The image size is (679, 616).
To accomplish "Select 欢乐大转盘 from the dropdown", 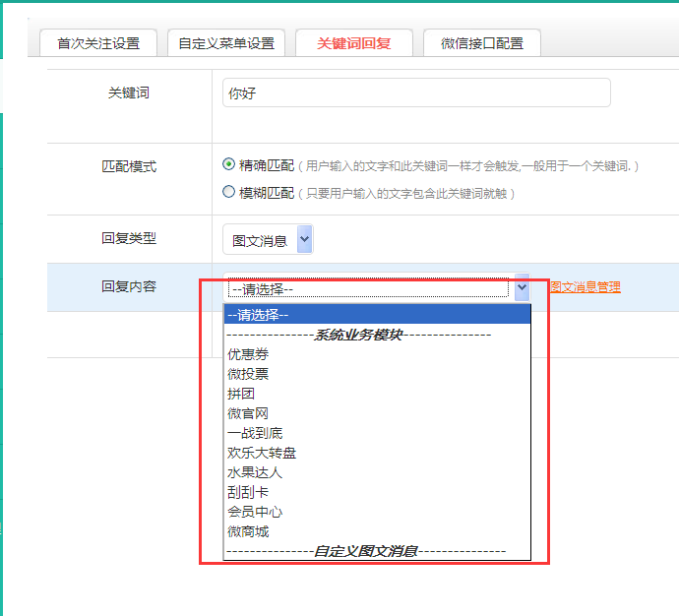I will (262, 453).
